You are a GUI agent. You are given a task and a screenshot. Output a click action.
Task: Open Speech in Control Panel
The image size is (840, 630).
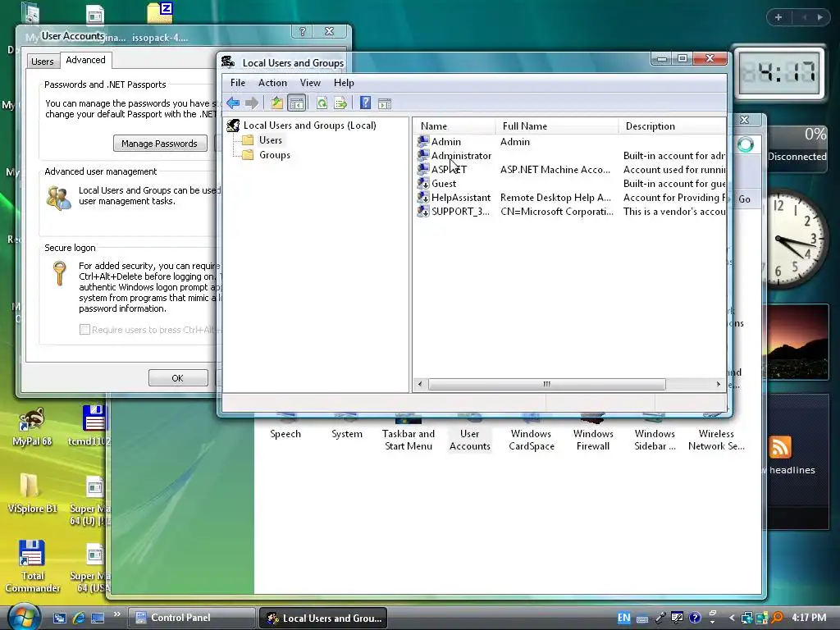(285, 428)
